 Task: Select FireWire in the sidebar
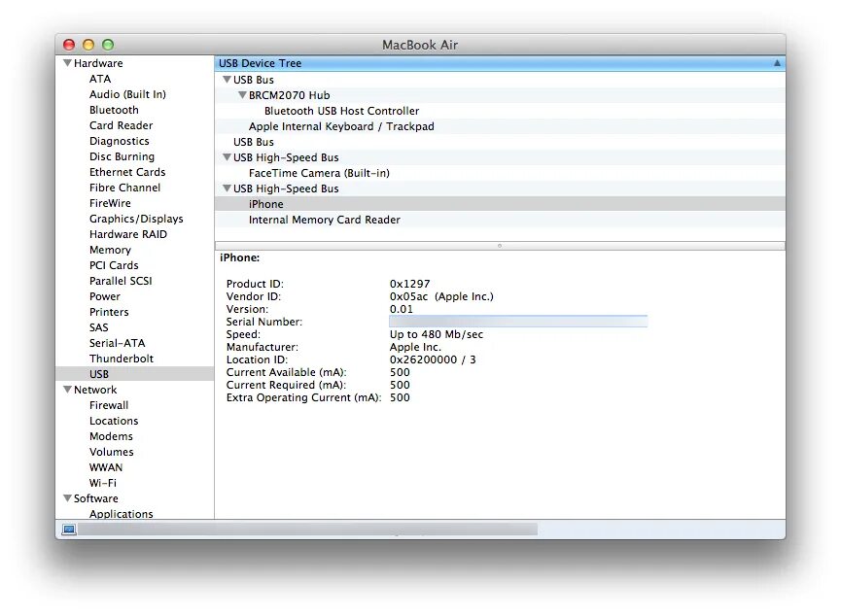pos(110,203)
